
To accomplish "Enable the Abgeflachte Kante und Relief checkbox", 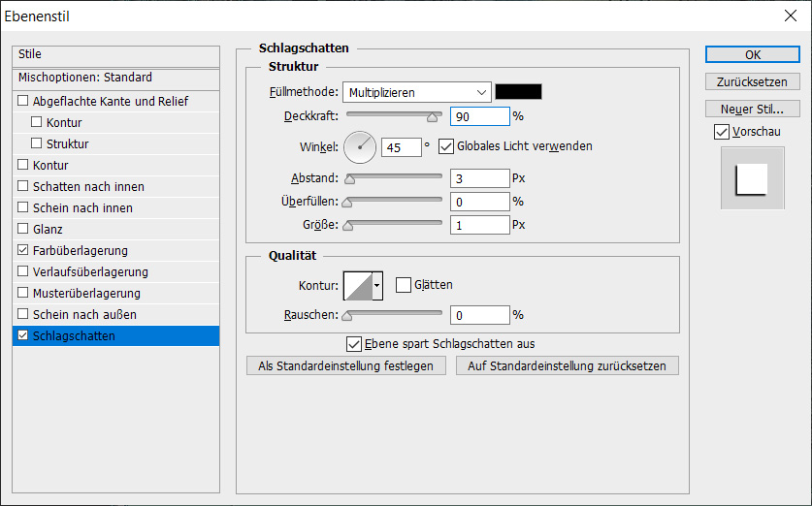I will pos(23,101).
